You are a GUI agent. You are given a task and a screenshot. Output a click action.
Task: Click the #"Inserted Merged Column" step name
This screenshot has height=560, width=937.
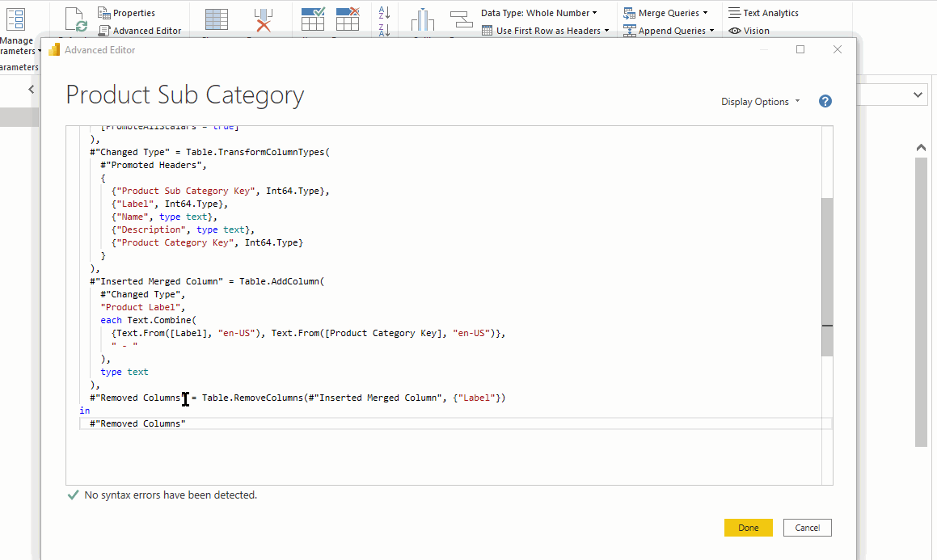156,281
